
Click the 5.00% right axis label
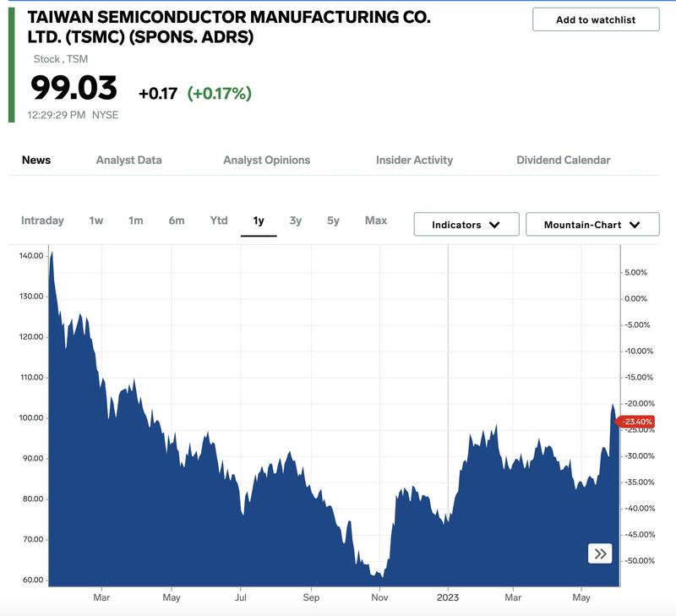pos(635,272)
